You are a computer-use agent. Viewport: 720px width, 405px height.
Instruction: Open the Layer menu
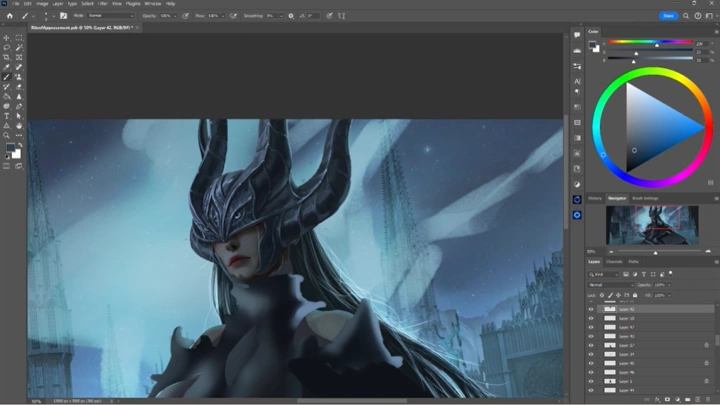[x=58, y=4]
